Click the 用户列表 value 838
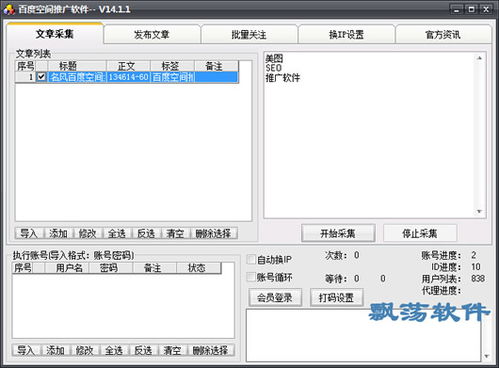This screenshot has width=499, height=368. point(478,278)
